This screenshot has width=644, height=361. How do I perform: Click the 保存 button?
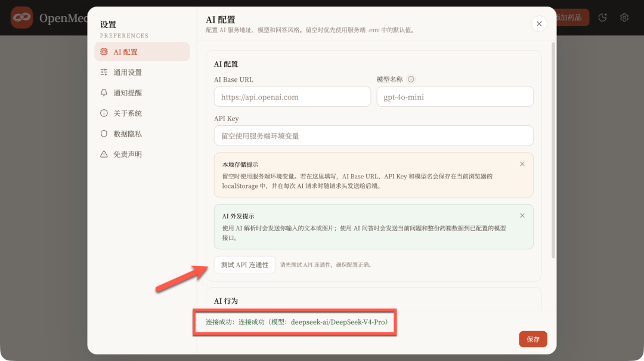point(532,339)
